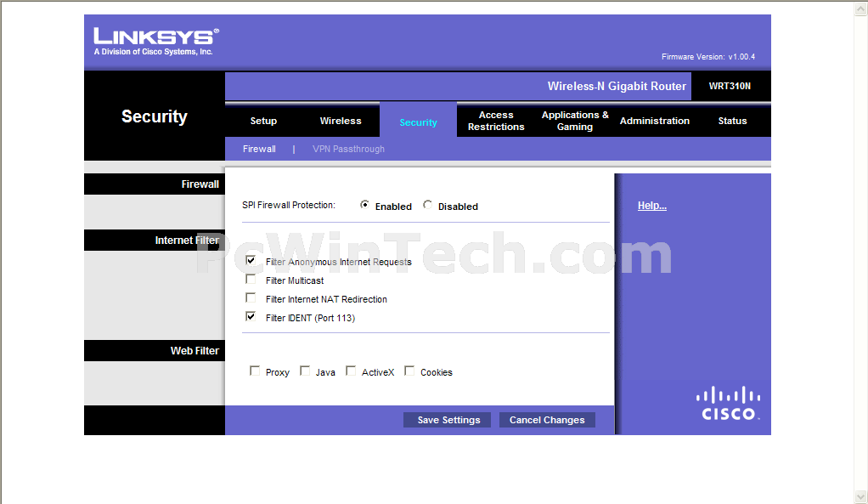The width and height of the screenshot is (868, 504).
Task: Open the Access Restrictions tab
Action: [496, 121]
